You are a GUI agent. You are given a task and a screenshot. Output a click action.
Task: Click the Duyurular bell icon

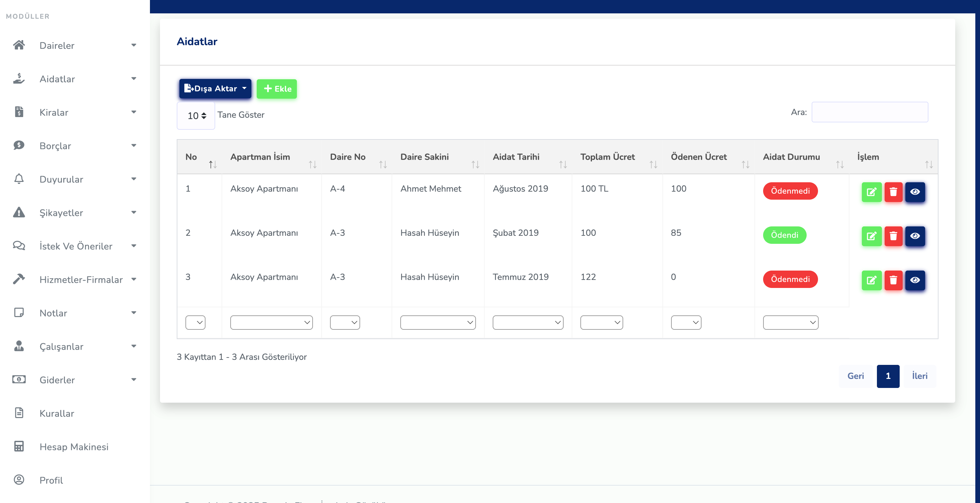(19, 179)
